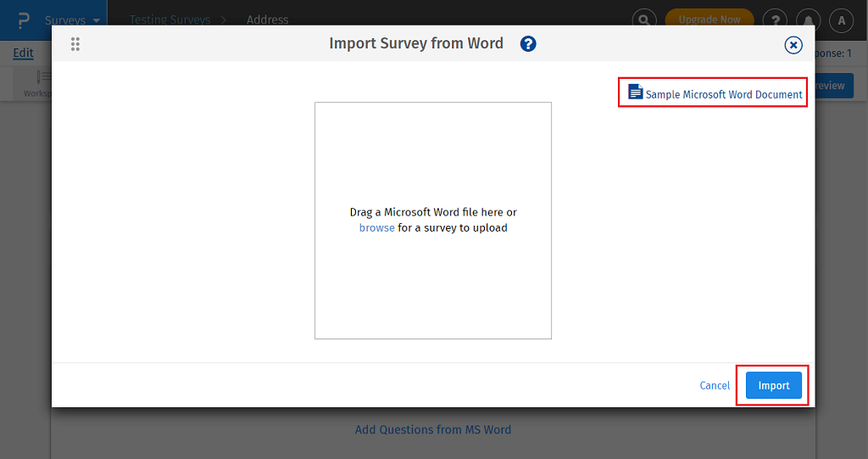The height and width of the screenshot is (459, 868).
Task: Select the Address breadcrumb item
Action: point(267,20)
